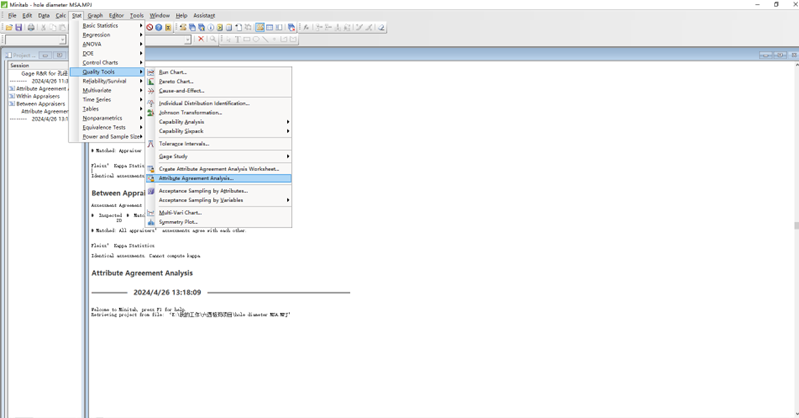Viewport: 799px width, 418px height.
Task: Expand Control Charts submenu
Action: click(x=107, y=62)
